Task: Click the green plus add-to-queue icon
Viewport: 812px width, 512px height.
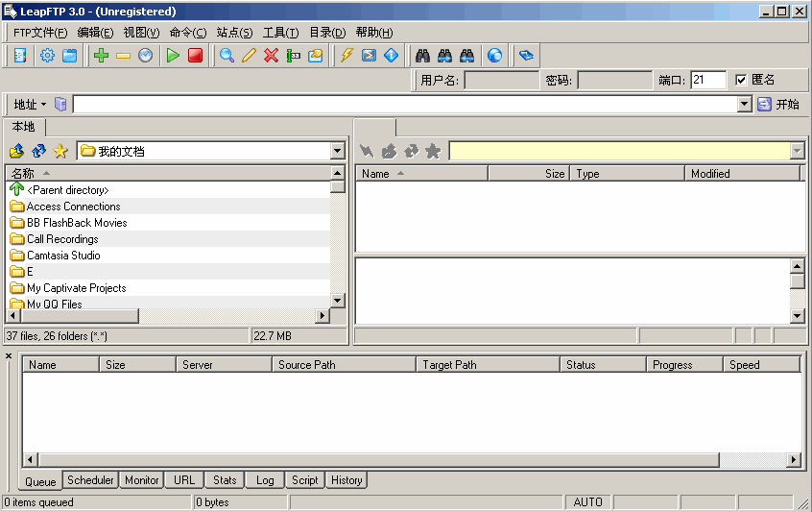Action: click(101, 56)
